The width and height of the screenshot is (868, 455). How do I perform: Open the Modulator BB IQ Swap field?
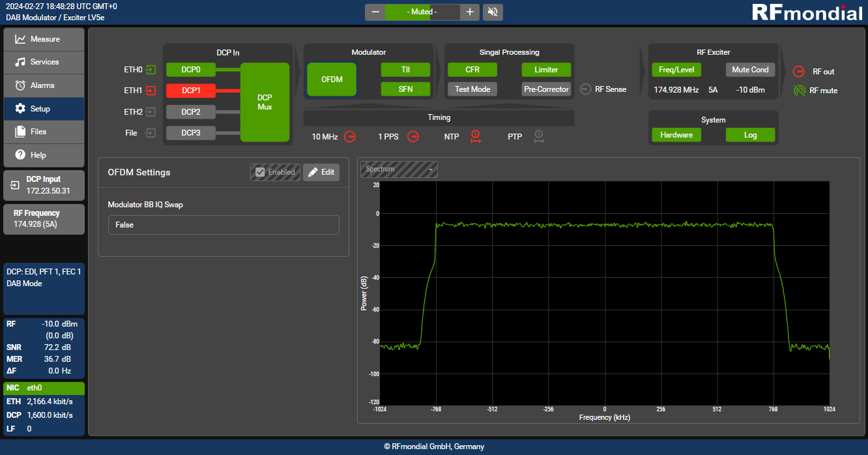coord(224,225)
